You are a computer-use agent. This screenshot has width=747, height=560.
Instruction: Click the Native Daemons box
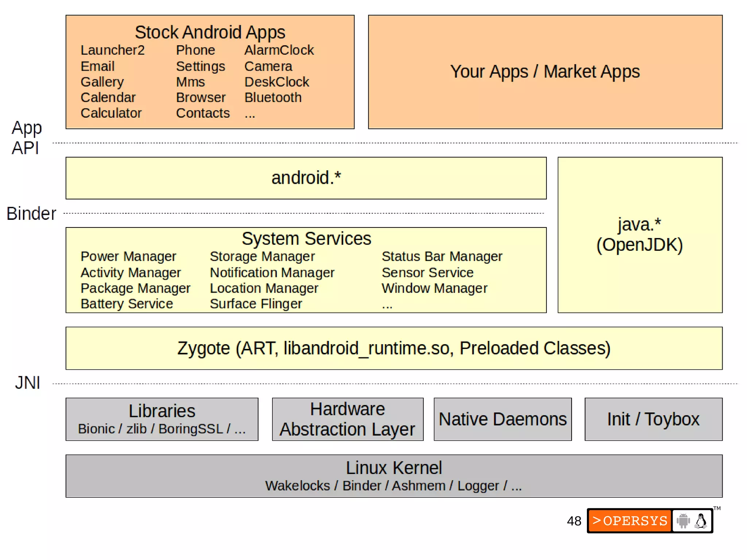coord(502,419)
